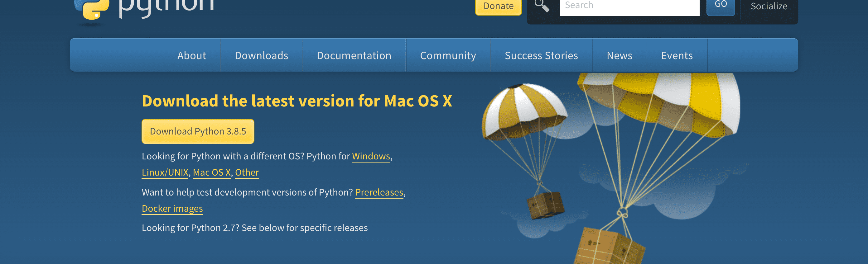Image resolution: width=868 pixels, height=264 pixels.
Task: Follow the Linux/UNIX download link
Action: [x=165, y=172]
